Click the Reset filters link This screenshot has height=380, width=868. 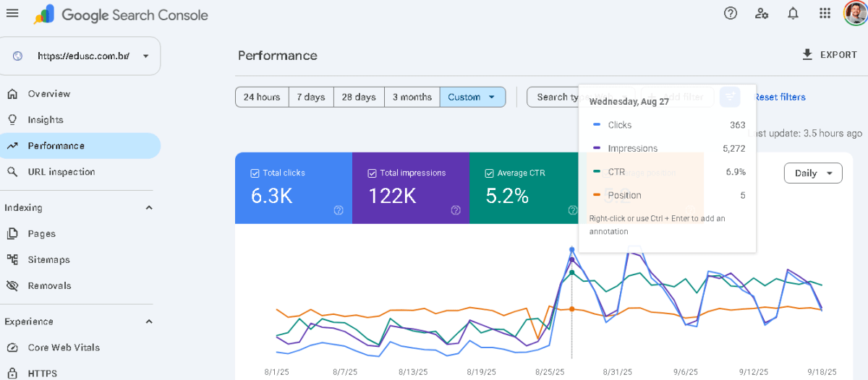[x=780, y=97]
